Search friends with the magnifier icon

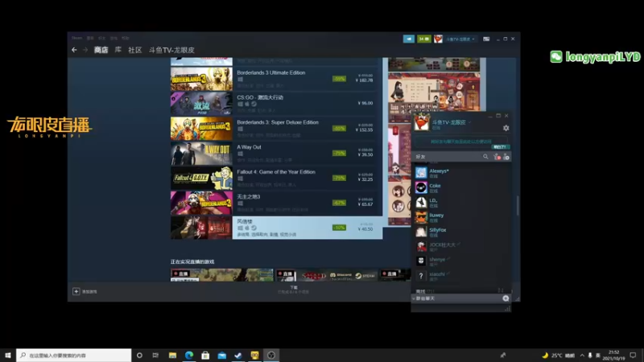(x=485, y=157)
